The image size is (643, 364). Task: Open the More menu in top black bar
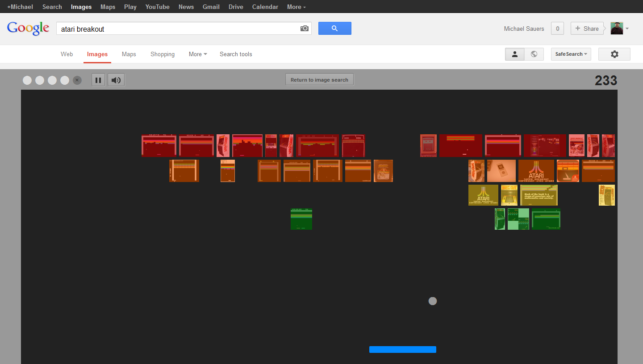pos(296,7)
